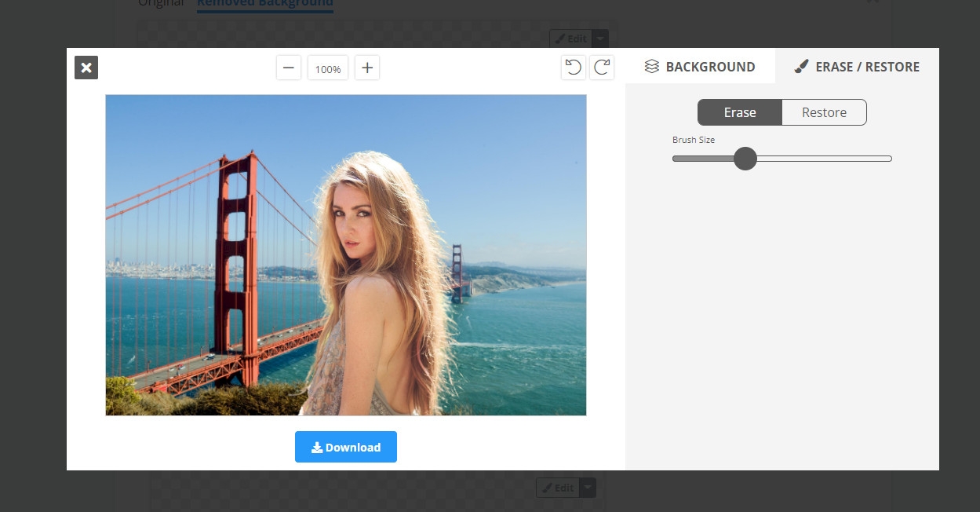Viewport: 980px width, 512px height.
Task: Expand options next to the lower Edit control
Action: tap(587, 488)
